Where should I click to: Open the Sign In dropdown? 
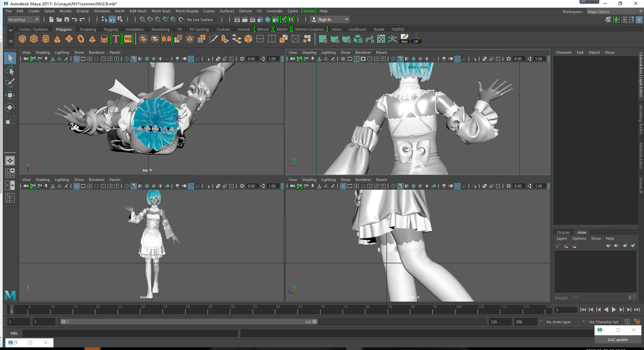(330, 19)
